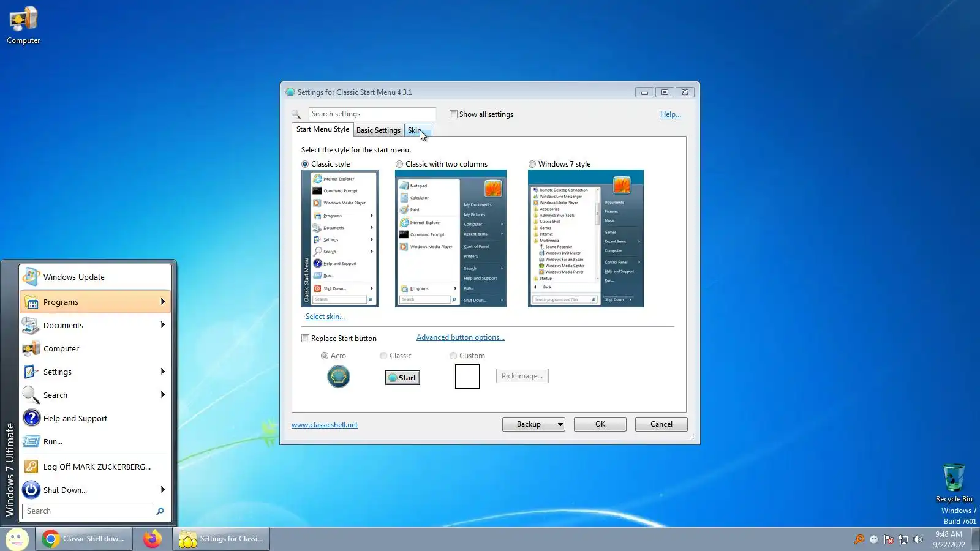The width and height of the screenshot is (980, 551).
Task: Select the Recycle Bin desktop icon
Action: click(954, 483)
